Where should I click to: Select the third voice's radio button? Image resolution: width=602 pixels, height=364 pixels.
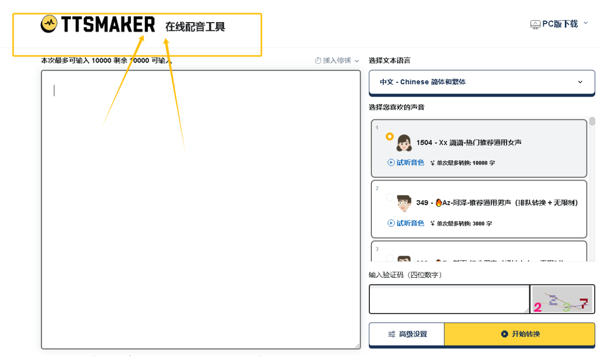(x=390, y=258)
